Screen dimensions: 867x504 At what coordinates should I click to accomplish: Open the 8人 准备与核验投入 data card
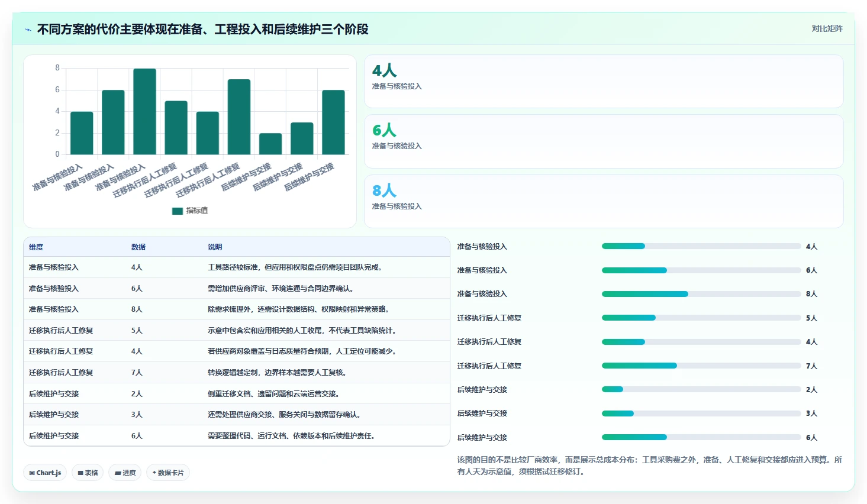point(604,201)
